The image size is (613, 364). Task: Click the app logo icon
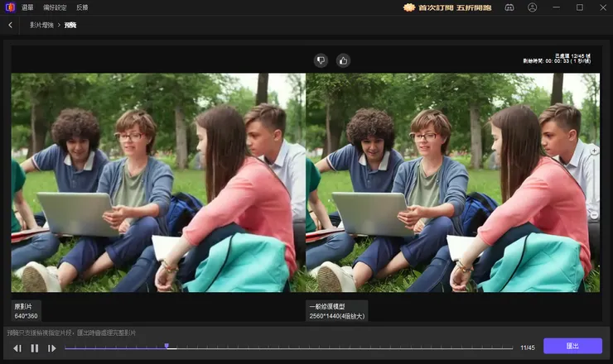click(10, 7)
